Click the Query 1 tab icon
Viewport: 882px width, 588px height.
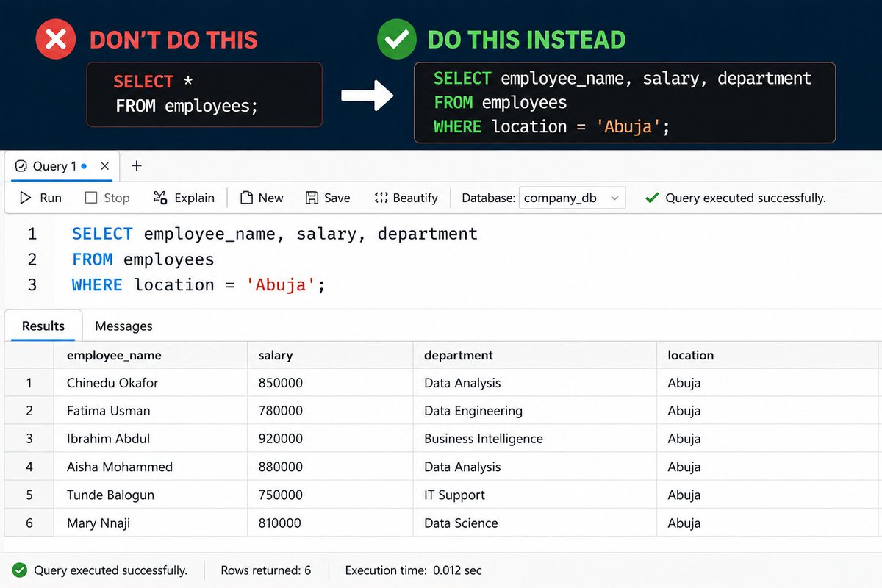21,166
